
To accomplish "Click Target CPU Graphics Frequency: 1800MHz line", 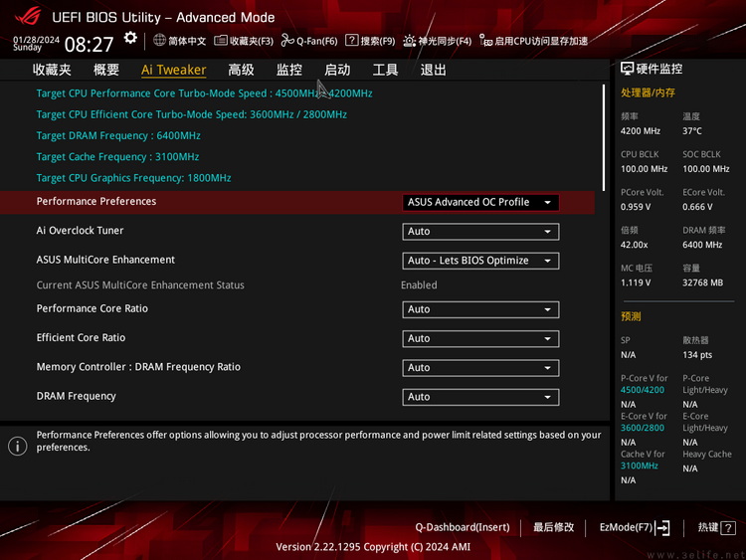I will point(133,178).
